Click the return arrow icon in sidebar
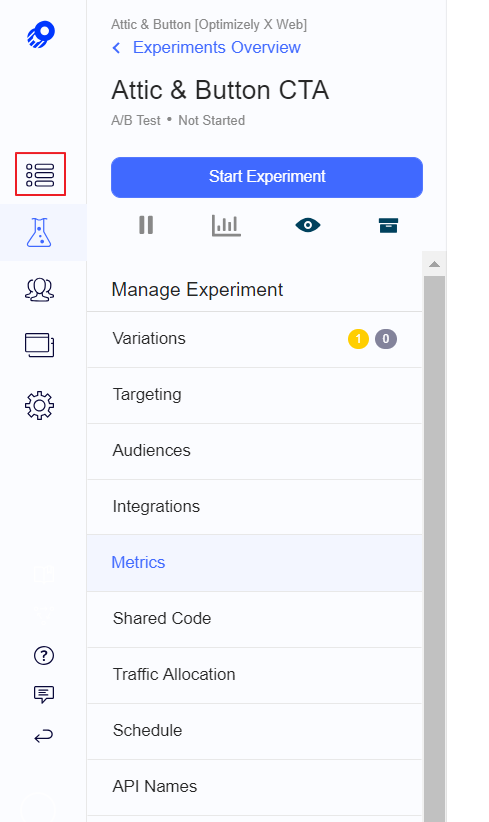 (x=44, y=736)
